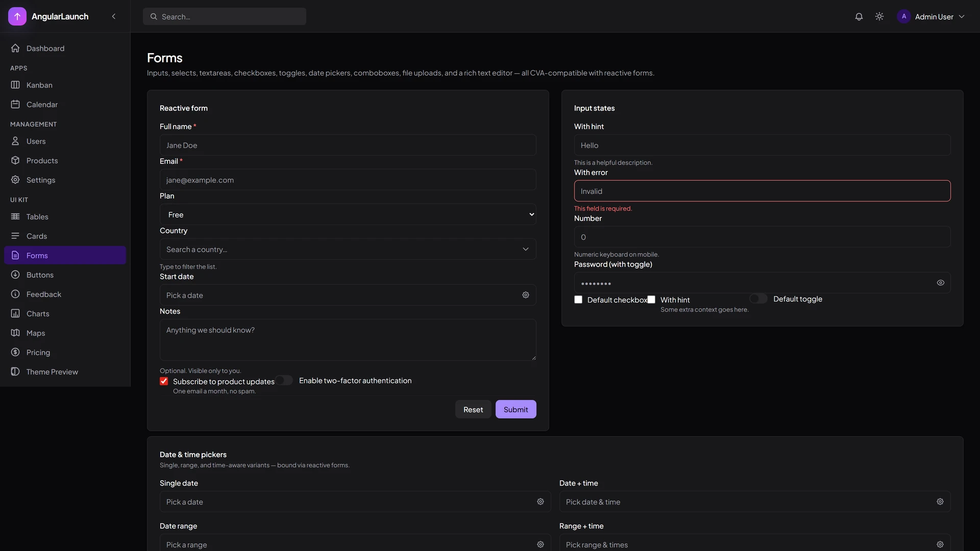The image size is (980, 551).
Task: Click the Charts sidebar icon
Action: 15,313
